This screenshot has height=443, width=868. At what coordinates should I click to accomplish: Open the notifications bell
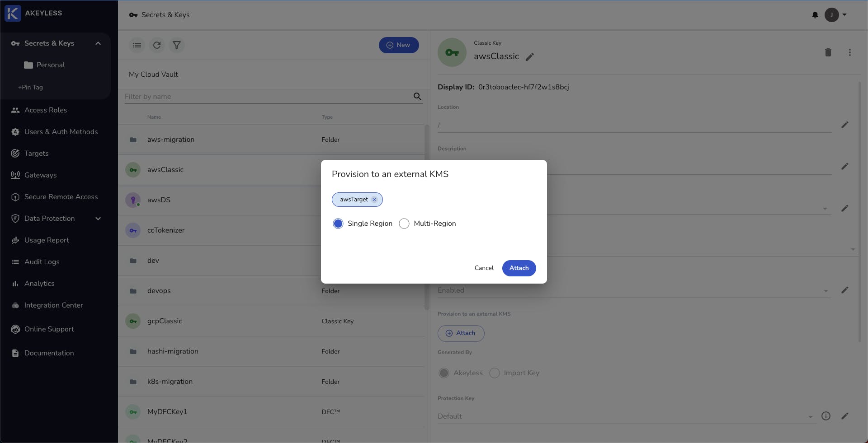pyautogui.click(x=815, y=15)
